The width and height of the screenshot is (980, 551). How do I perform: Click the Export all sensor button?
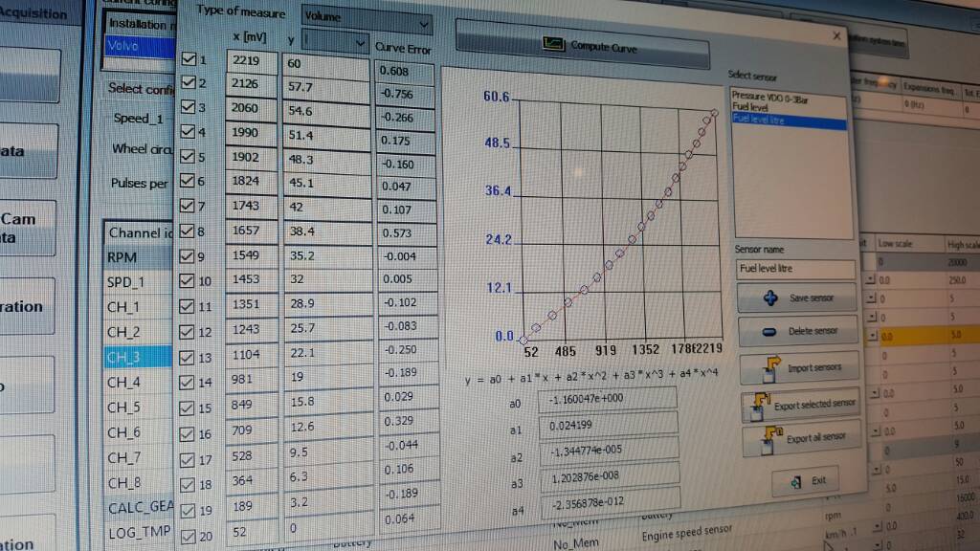point(802,439)
